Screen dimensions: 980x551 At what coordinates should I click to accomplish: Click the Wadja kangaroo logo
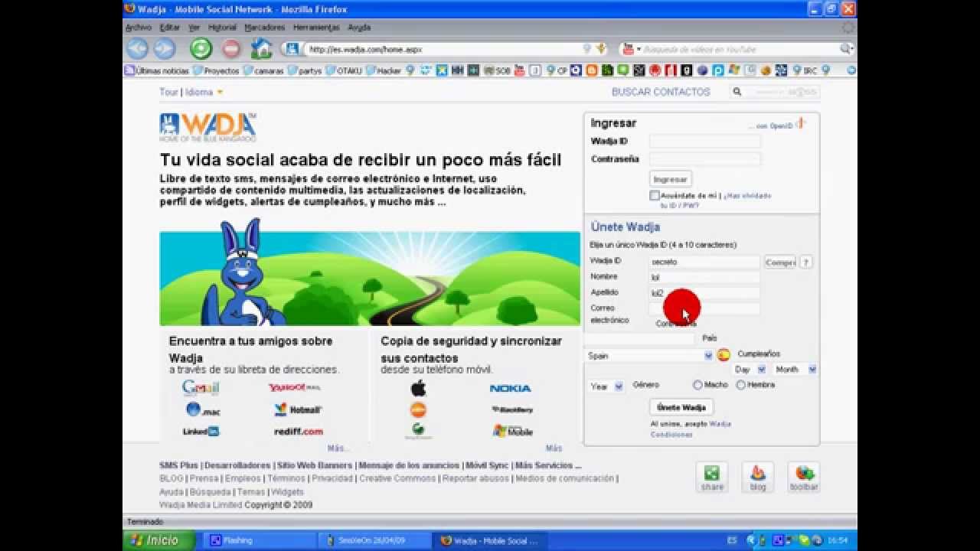207,127
